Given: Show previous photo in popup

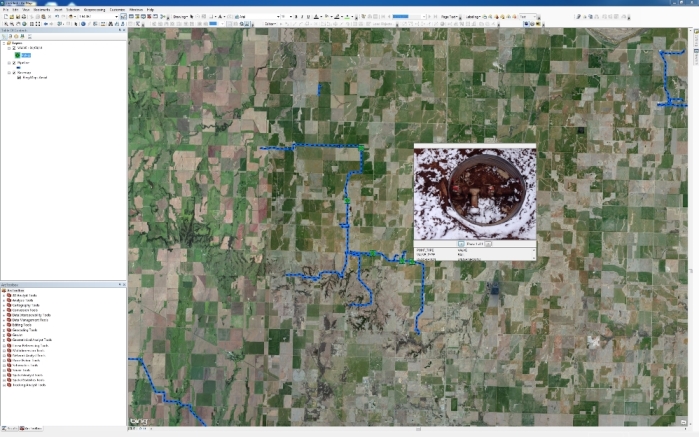Looking at the screenshot, I should tap(461, 244).
